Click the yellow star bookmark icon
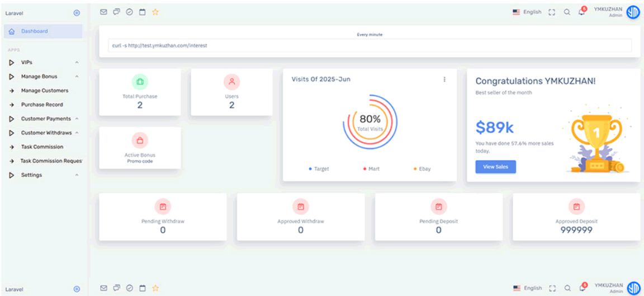 tap(155, 12)
